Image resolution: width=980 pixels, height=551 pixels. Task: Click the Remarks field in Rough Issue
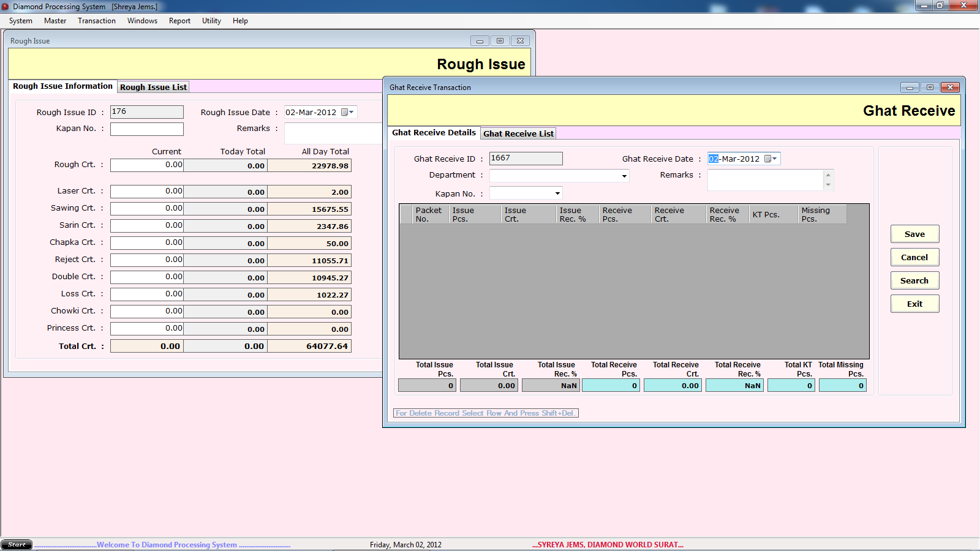[x=334, y=133]
